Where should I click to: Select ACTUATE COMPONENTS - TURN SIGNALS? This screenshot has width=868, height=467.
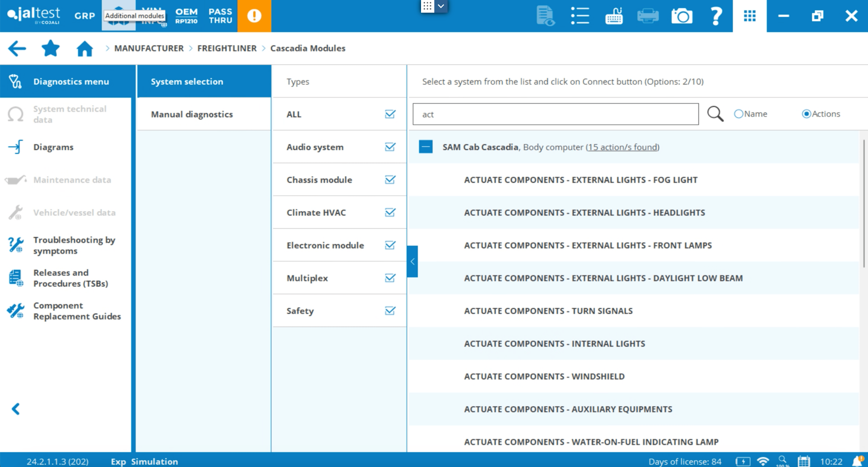pos(548,311)
